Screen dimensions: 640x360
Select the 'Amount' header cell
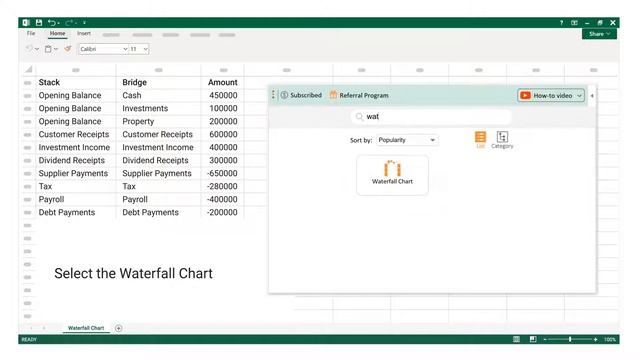(x=222, y=82)
